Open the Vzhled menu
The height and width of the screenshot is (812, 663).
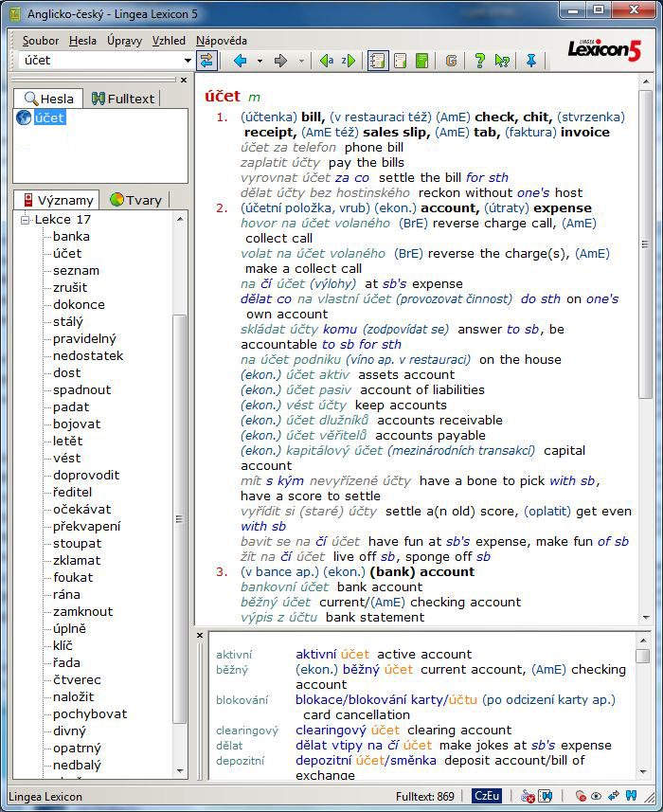(169, 41)
